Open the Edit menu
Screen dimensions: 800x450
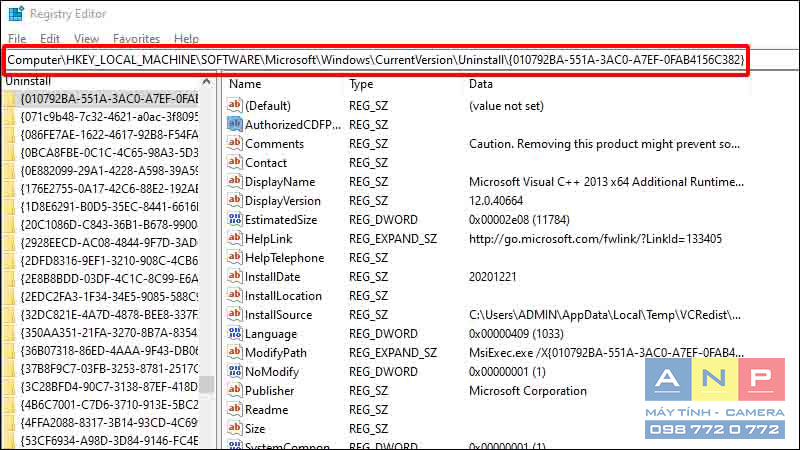[49, 39]
